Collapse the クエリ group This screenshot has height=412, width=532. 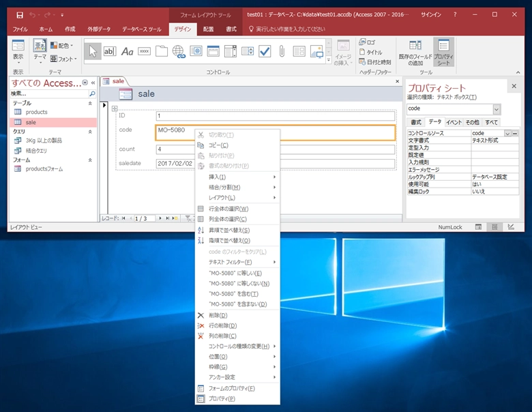pos(90,132)
